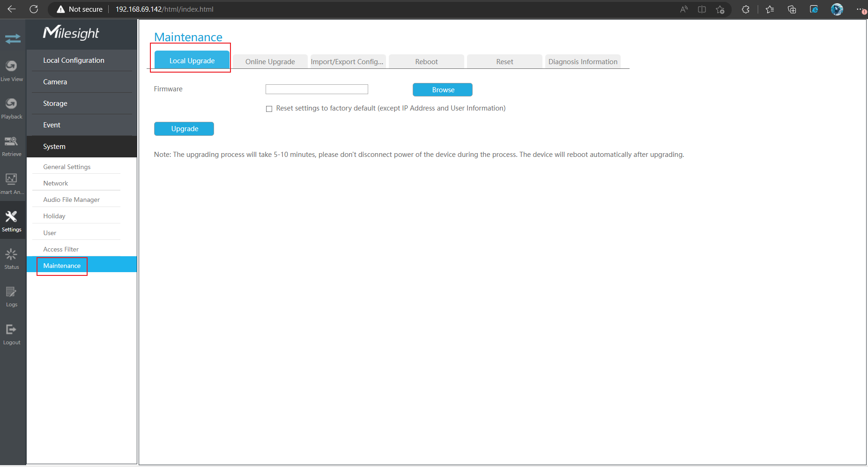Click the browser profile avatar

(837, 9)
